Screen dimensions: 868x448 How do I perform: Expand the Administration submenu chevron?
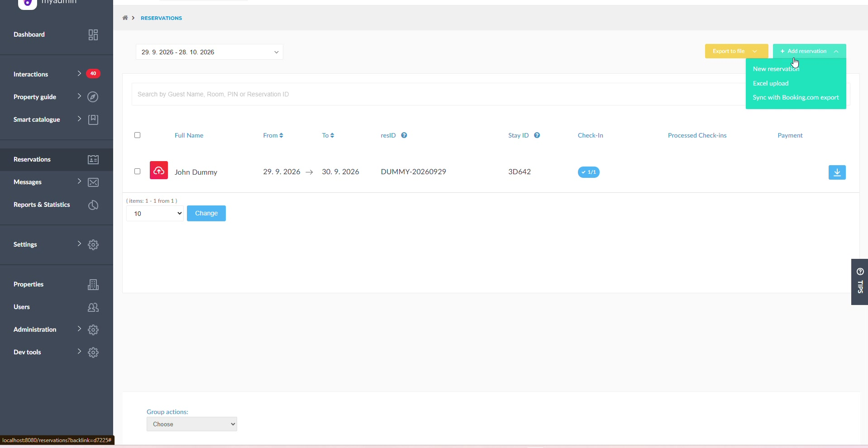click(x=79, y=329)
